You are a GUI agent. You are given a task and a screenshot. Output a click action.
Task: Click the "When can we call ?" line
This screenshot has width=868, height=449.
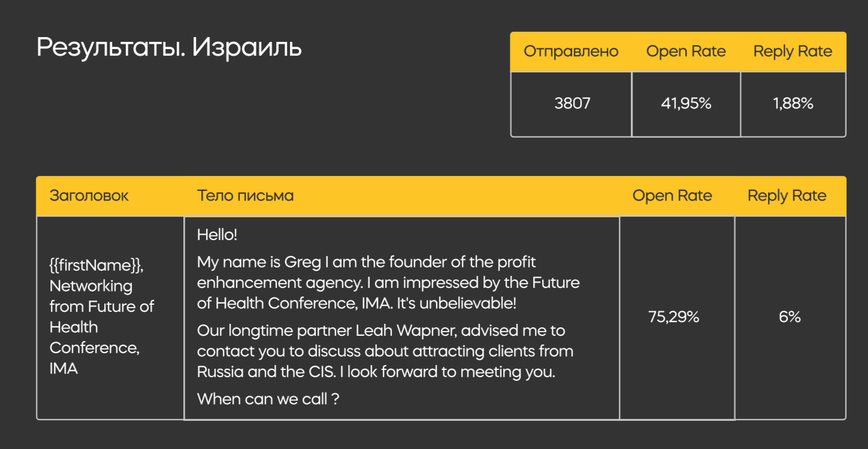268,399
